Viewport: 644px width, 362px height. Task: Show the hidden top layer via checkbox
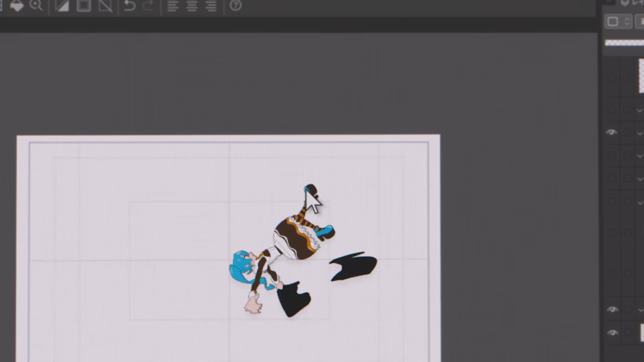(x=611, y=78)
